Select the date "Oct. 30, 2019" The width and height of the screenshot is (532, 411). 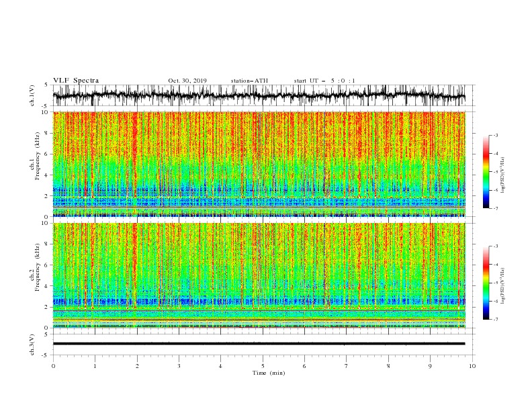tap(187, 81)
